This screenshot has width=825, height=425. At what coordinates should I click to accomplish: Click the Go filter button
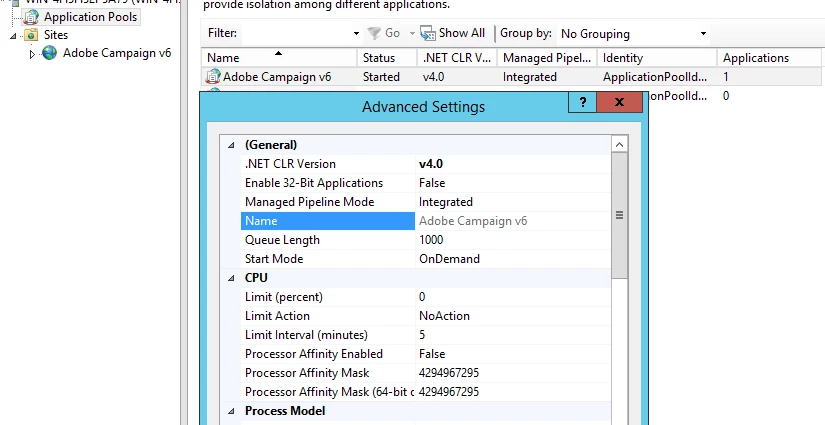coord(384,33)
